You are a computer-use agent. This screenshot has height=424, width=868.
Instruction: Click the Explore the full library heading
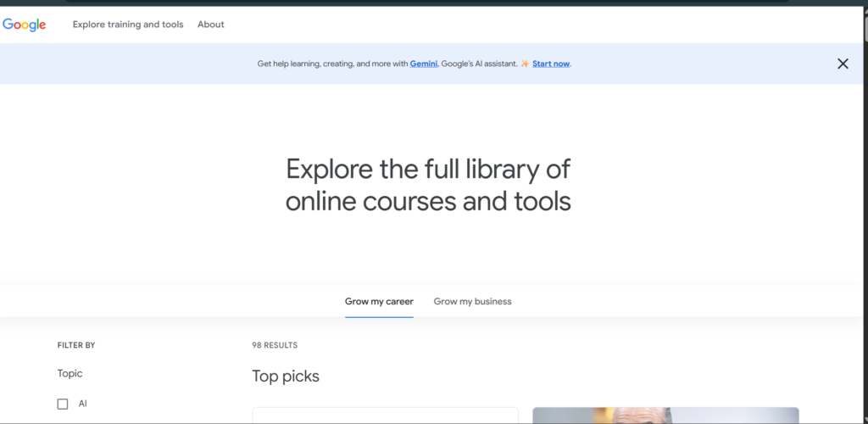point(428,185)
